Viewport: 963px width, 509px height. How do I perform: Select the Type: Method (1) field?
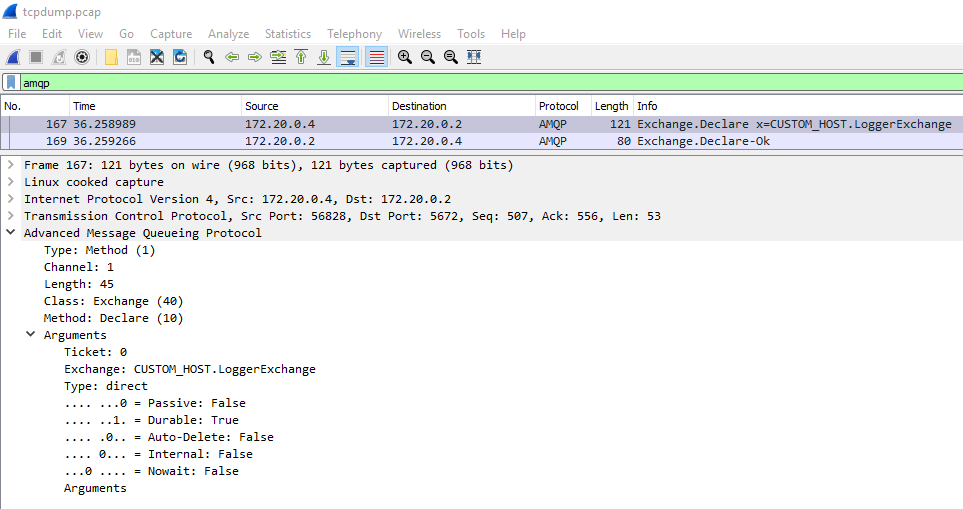pos(99,250)
